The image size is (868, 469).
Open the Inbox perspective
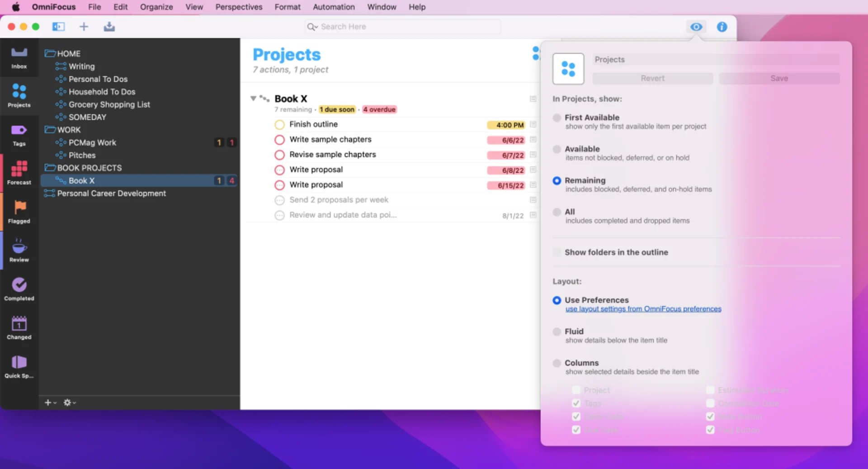tap(19, 57)
